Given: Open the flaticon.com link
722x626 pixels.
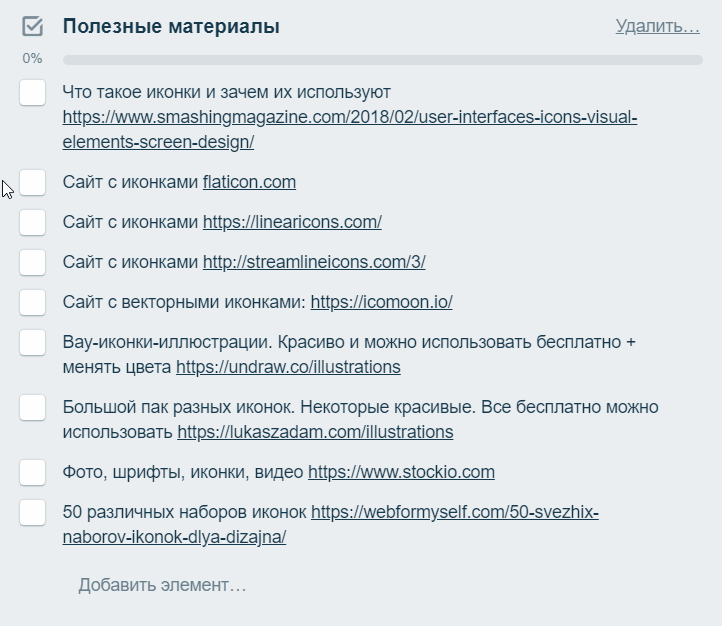Looking at the screenshot, I should tap(249, 182).
